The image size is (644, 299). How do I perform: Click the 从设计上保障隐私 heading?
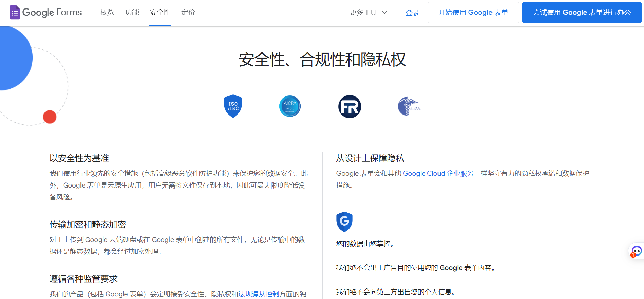[370, 158]
